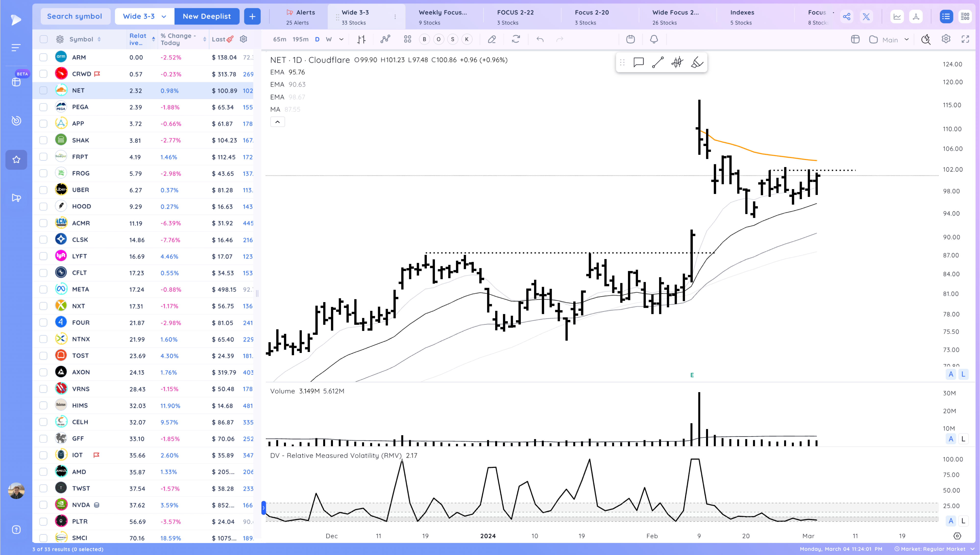Select the eraser drawing tool
The width and height of the screenshot is (980, 555).
pos(492,39)
